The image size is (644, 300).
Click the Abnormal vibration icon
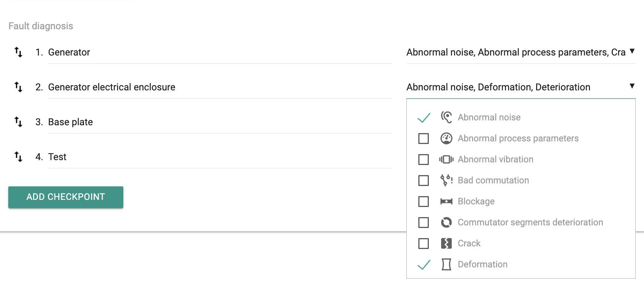point(446,159)
